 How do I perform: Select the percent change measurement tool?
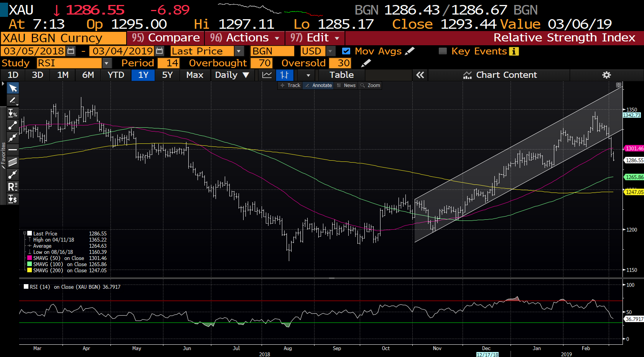pyautogui.click(x=13, y=113)
